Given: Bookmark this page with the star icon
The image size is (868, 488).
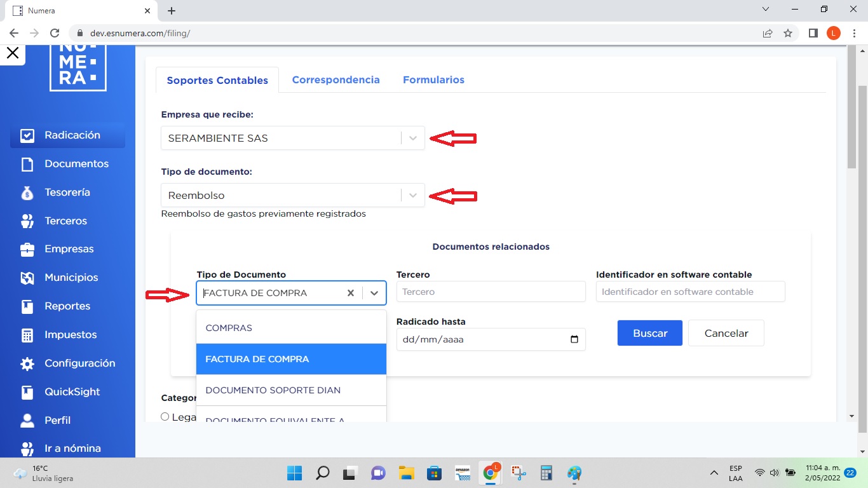Looking at the screenshot, I should (x=788, y=33).
